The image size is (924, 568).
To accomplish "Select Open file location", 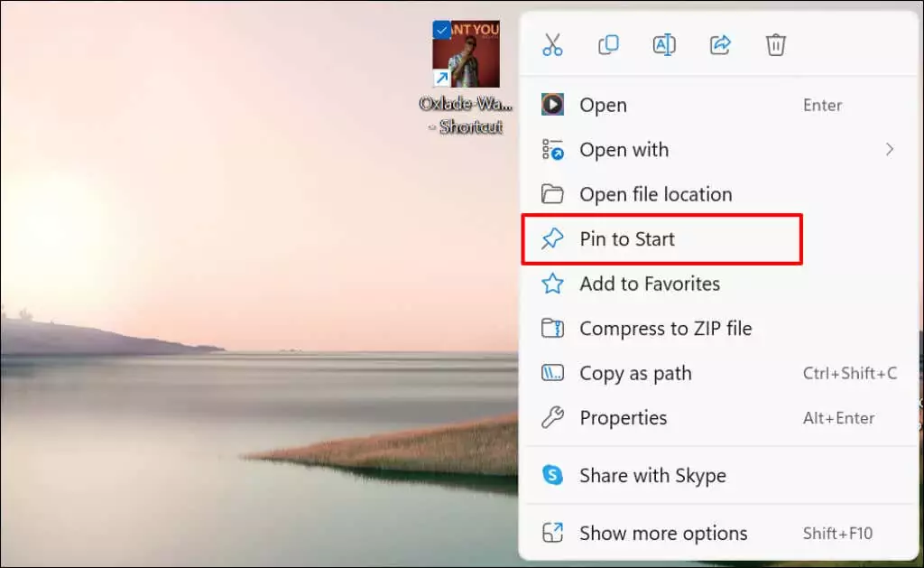I will point(718,194).
